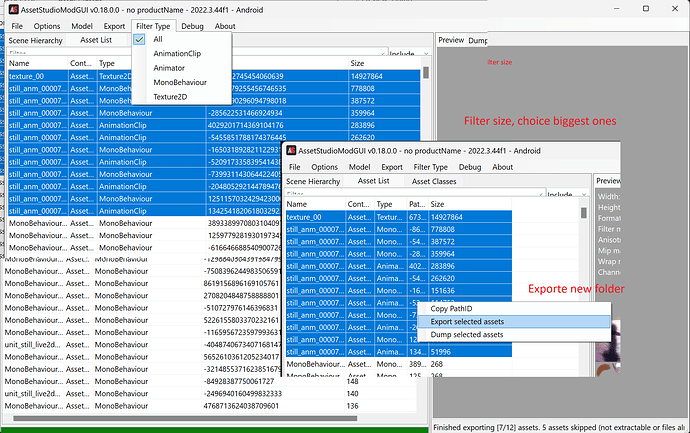Click the front window vertical scrollbar thumb

click(x=584, y=213)
